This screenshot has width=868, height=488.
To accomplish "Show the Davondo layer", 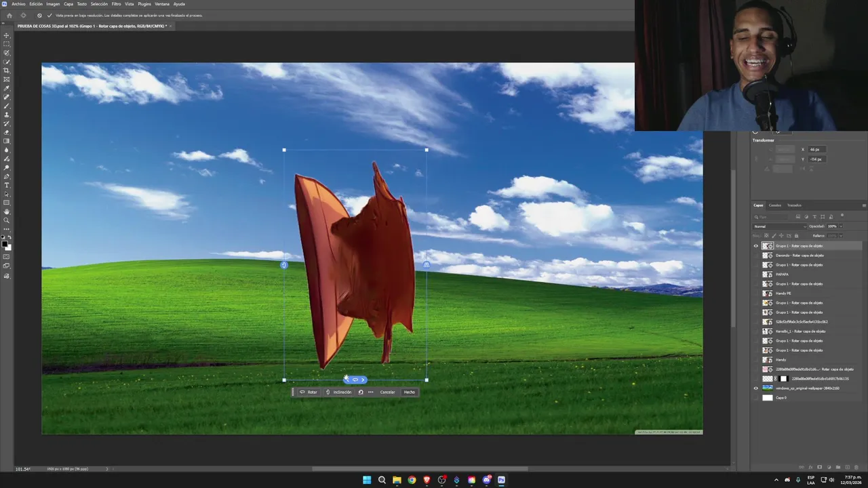I will click(x=756, y=256).
